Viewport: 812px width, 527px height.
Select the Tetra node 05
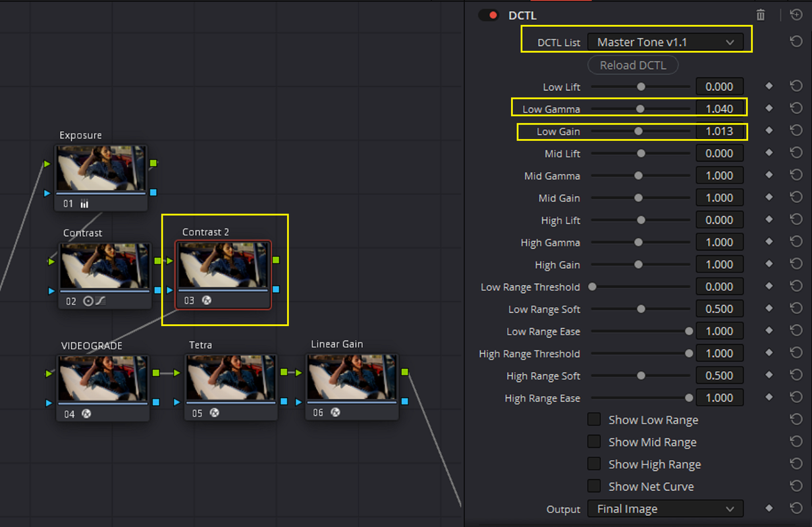pyautogui.click(x=230, y=387)
